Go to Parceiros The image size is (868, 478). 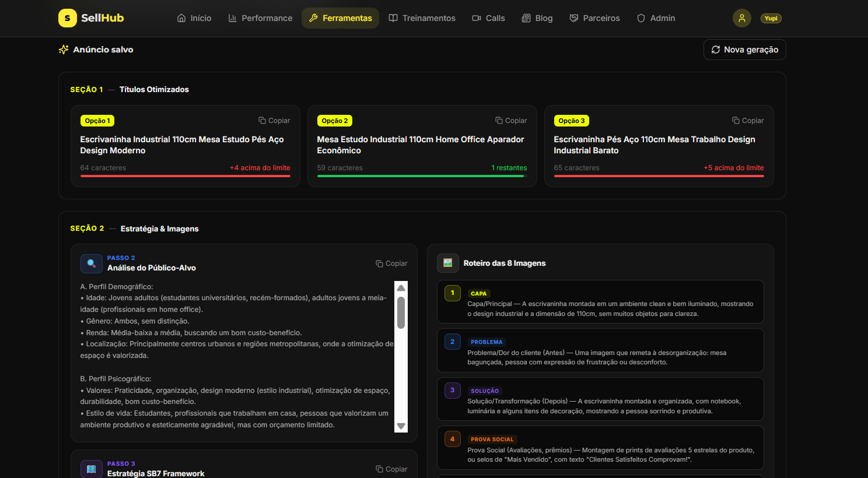coord(594,18)
